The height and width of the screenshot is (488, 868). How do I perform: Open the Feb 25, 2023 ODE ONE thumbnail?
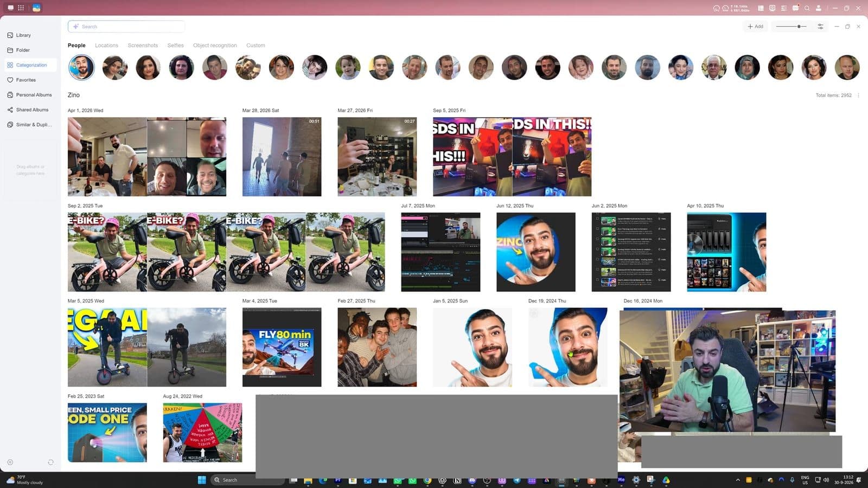(107, 433)
